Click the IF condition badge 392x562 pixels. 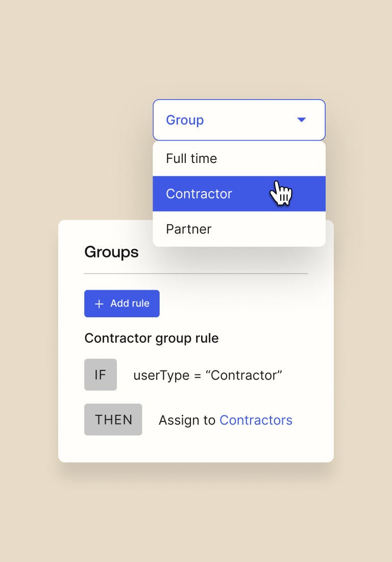101,374
